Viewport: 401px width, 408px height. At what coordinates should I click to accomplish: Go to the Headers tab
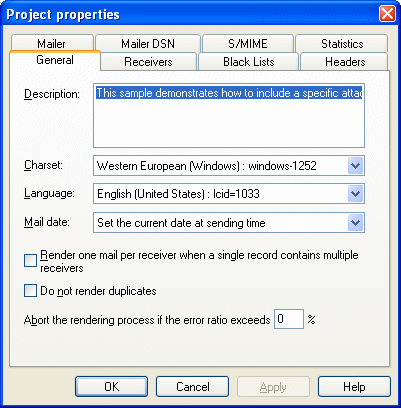345,62
